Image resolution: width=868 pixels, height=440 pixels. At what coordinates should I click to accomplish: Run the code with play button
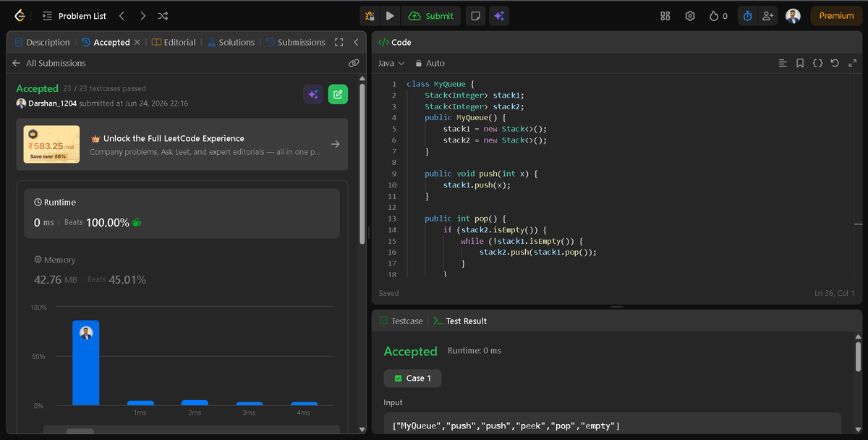coord(390,16)
